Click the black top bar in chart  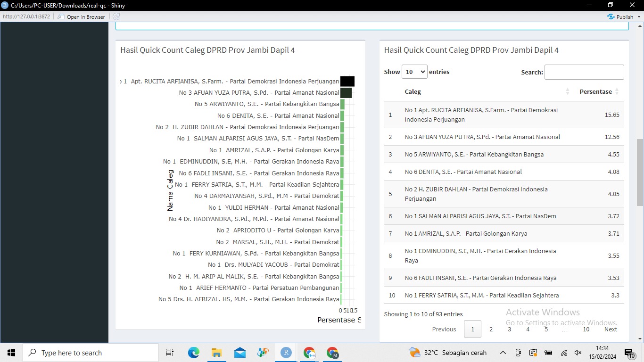tap(347, 81)
